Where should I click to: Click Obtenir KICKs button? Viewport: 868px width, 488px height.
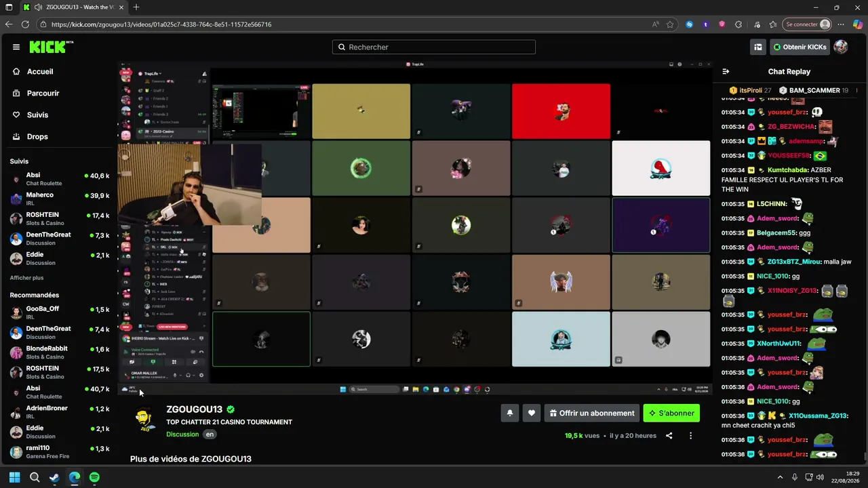click(800, 47)
